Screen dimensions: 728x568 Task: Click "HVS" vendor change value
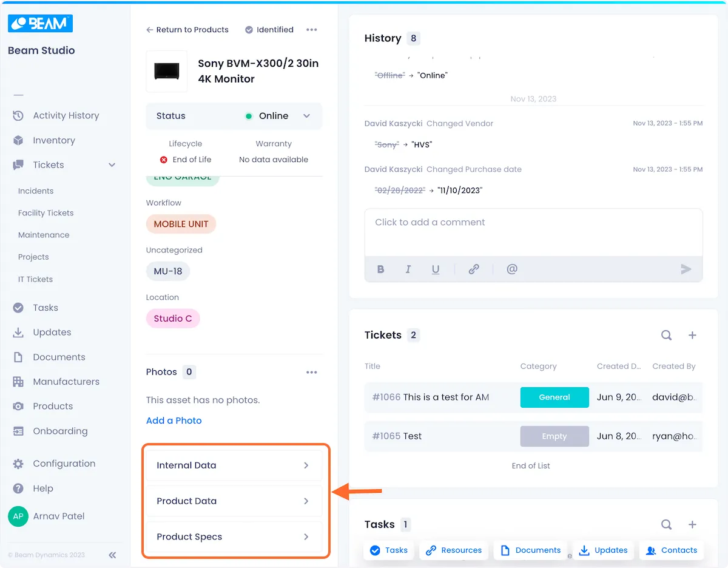pos(422,145)
